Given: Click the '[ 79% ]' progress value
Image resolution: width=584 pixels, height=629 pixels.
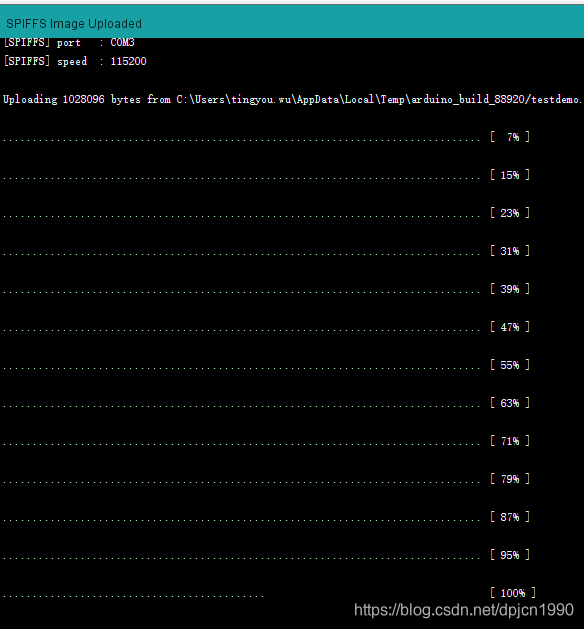Looking at the screenshot, I should tap(510, 479).
